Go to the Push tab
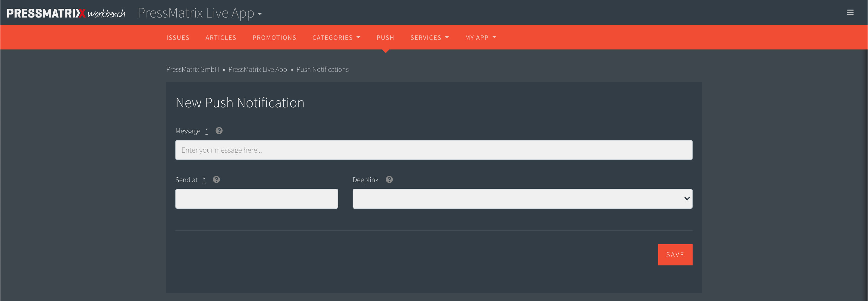This screenshot has height=301, width=868. click(x=385, y=37)
